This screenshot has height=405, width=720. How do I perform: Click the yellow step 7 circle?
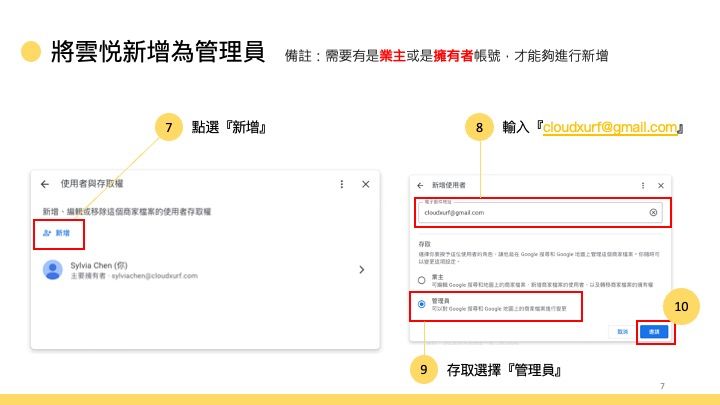point(169,127)
